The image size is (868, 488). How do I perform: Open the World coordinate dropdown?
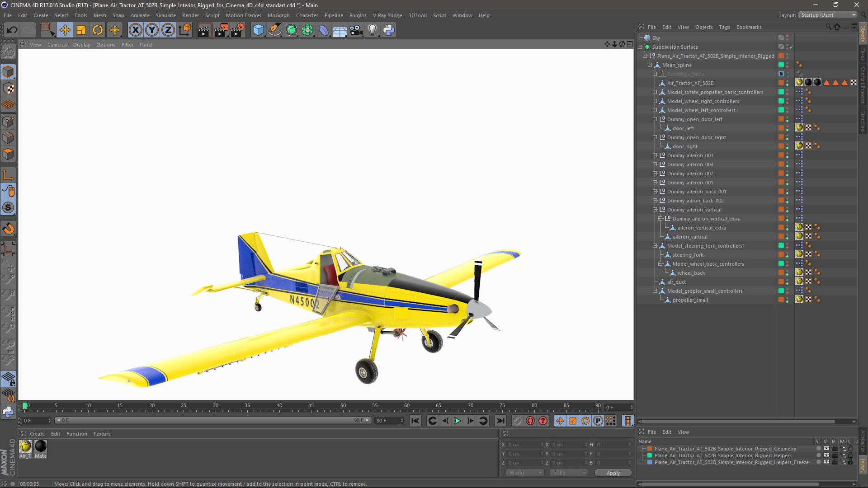524,473
